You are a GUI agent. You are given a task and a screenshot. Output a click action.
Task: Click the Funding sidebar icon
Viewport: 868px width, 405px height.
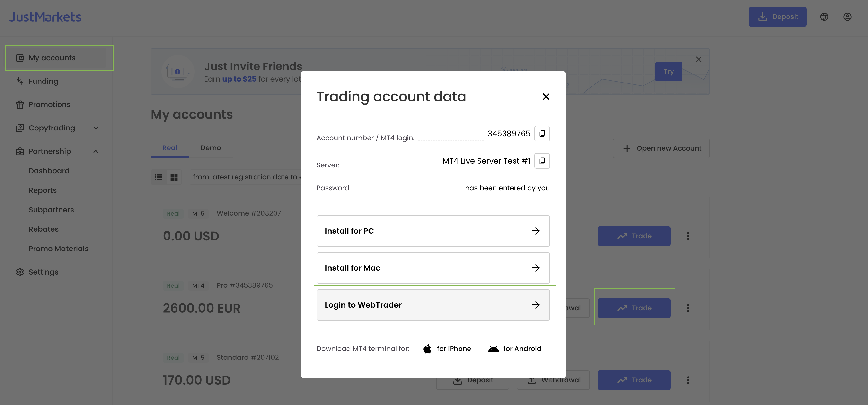click(x=20, y=81)
